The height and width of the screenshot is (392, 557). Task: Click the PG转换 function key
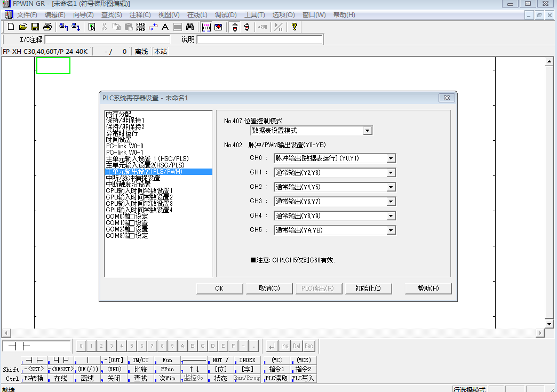coord(34,378)
